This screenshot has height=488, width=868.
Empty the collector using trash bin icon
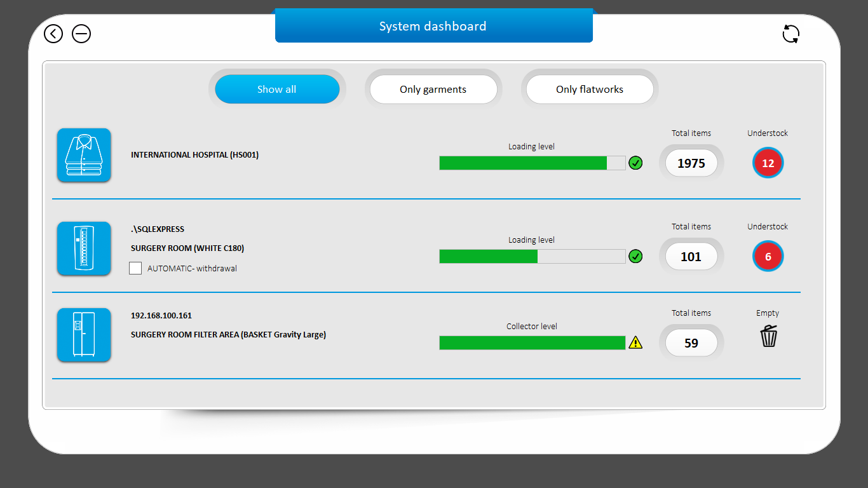[768, 335]
